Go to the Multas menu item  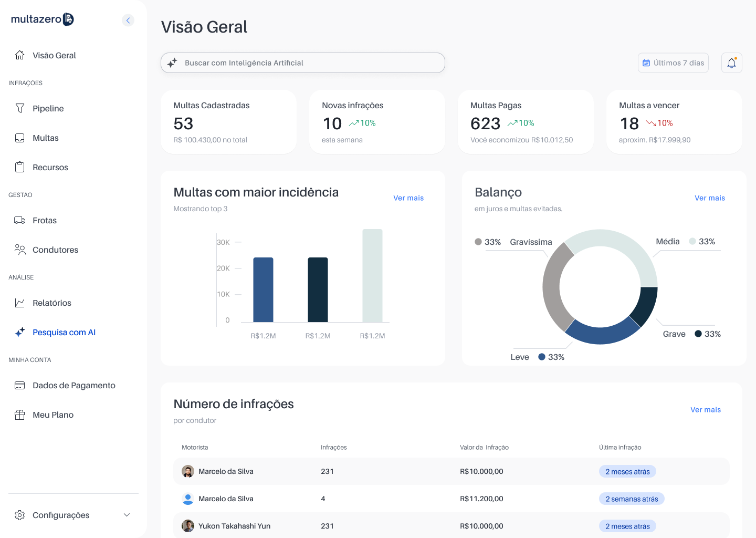46,138
